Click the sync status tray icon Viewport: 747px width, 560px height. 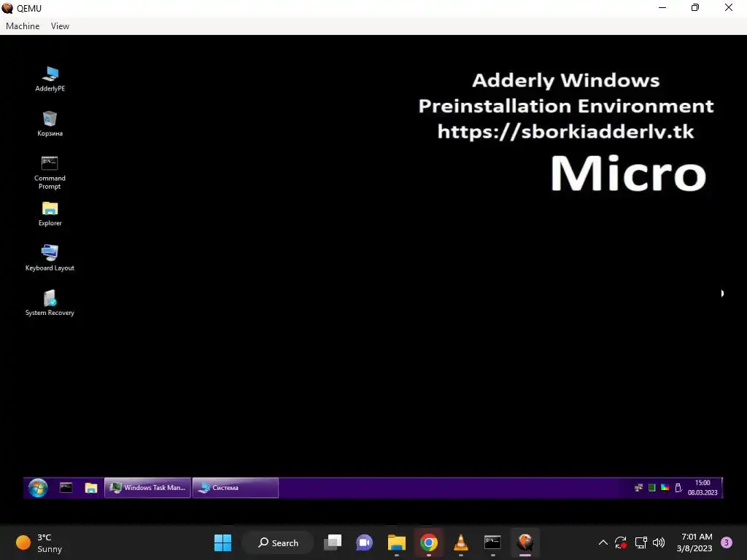tap(620, 542)
